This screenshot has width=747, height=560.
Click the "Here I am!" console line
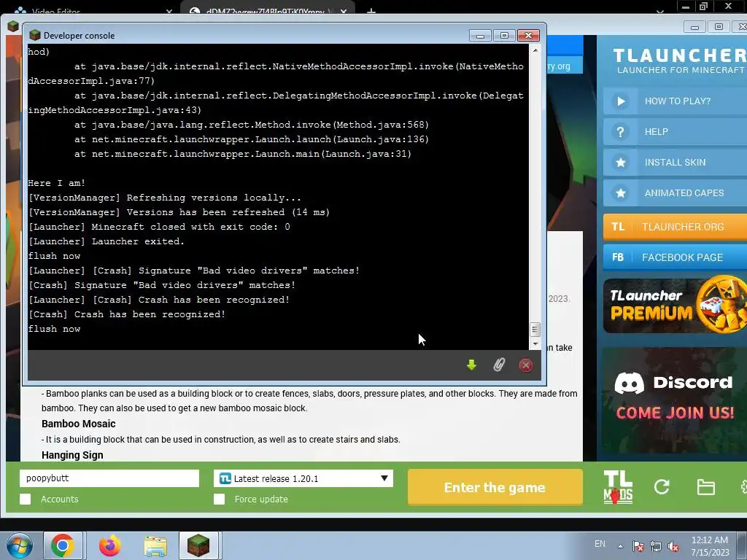click(x=57, y=183)
